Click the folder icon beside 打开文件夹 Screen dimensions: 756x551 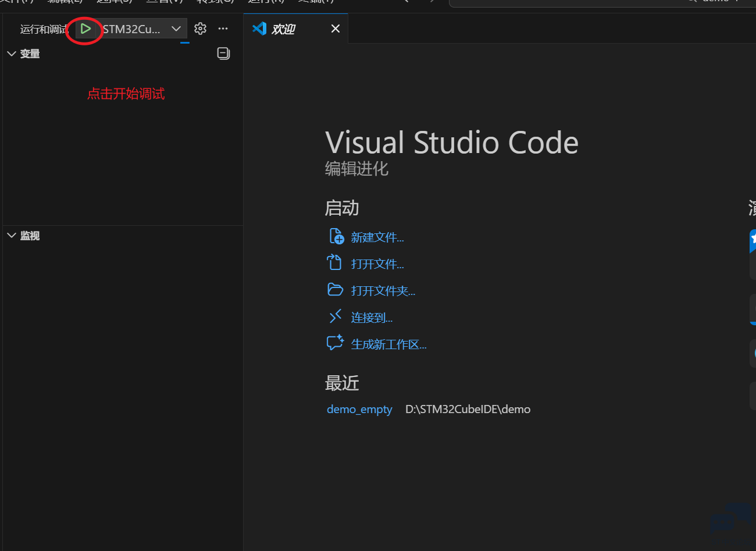pos(335,290)
